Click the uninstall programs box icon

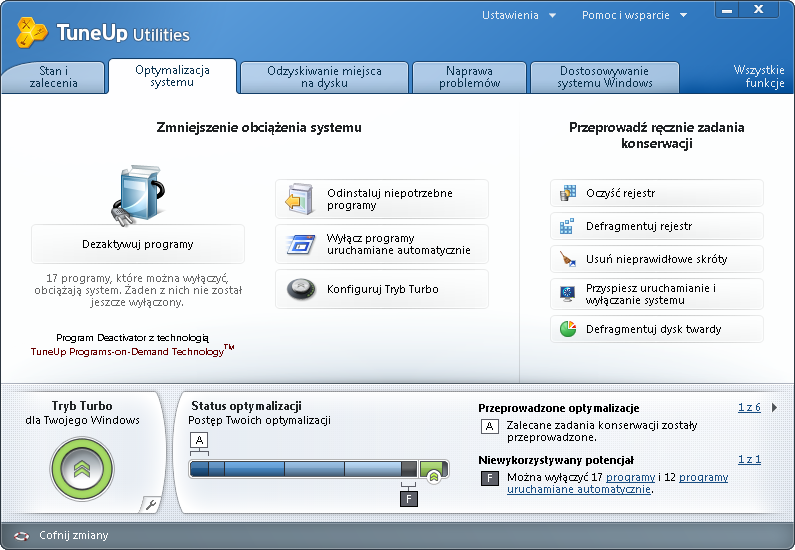point(300,199)
